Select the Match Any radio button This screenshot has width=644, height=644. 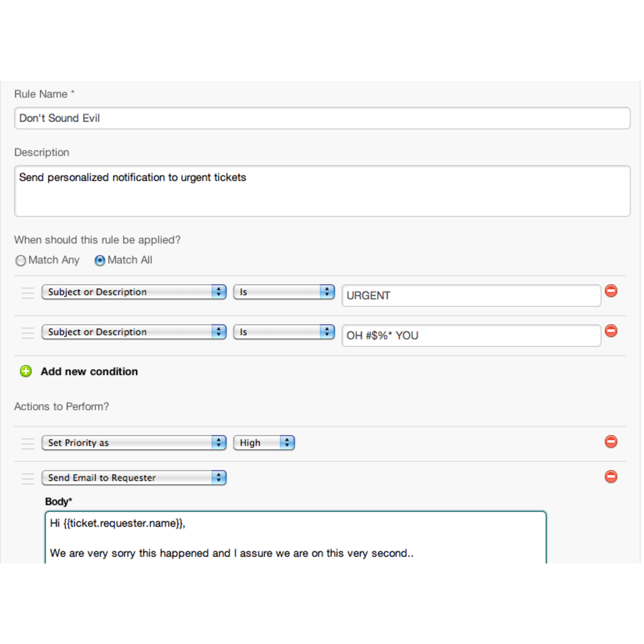[21, 261]
